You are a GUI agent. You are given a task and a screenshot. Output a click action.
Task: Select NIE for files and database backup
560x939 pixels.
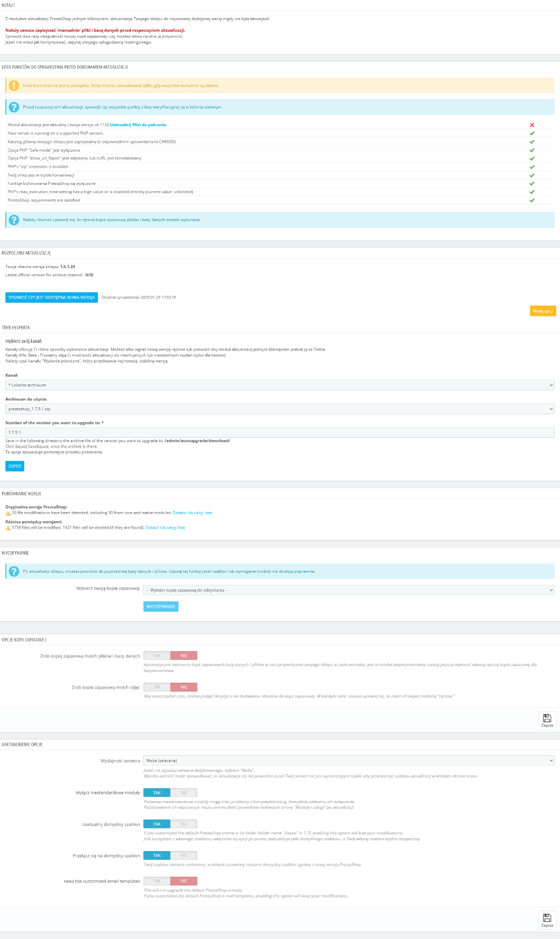coord(184,656)
